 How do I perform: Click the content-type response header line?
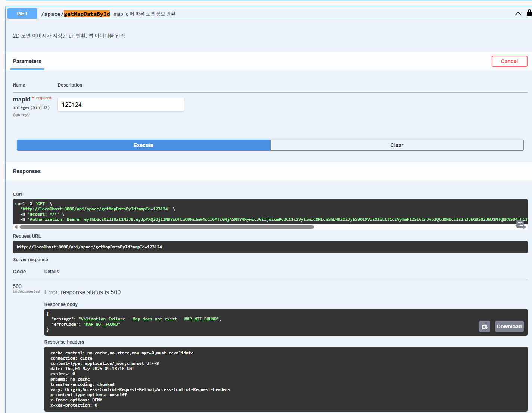point(105,363)
